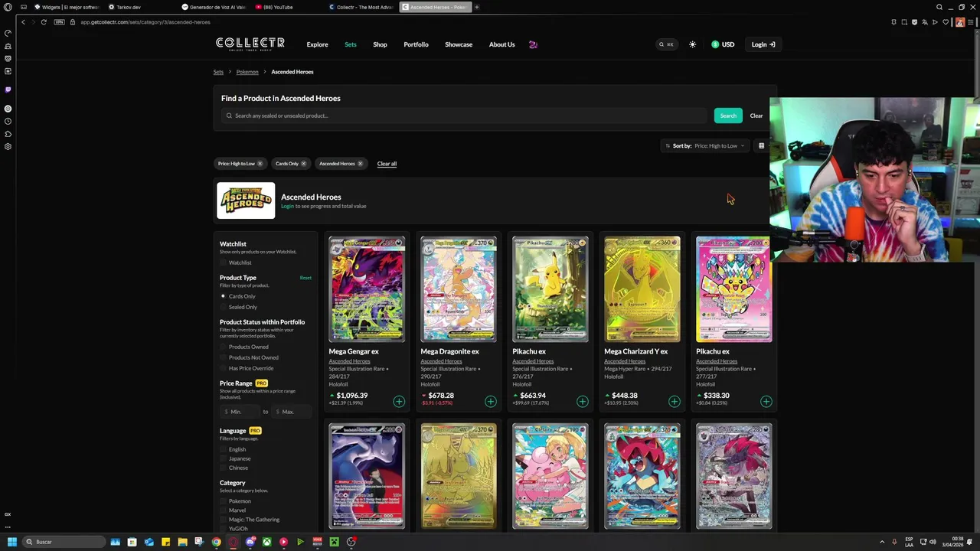
Task: Open the USD currency selector
Action: coord(723,44)
